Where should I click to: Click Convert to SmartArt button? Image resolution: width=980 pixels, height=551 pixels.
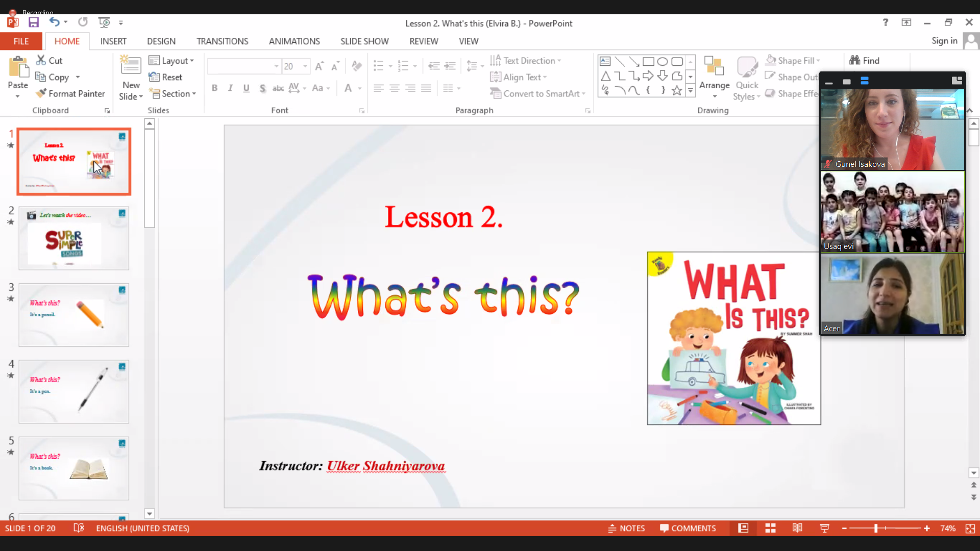click(537, 94)
